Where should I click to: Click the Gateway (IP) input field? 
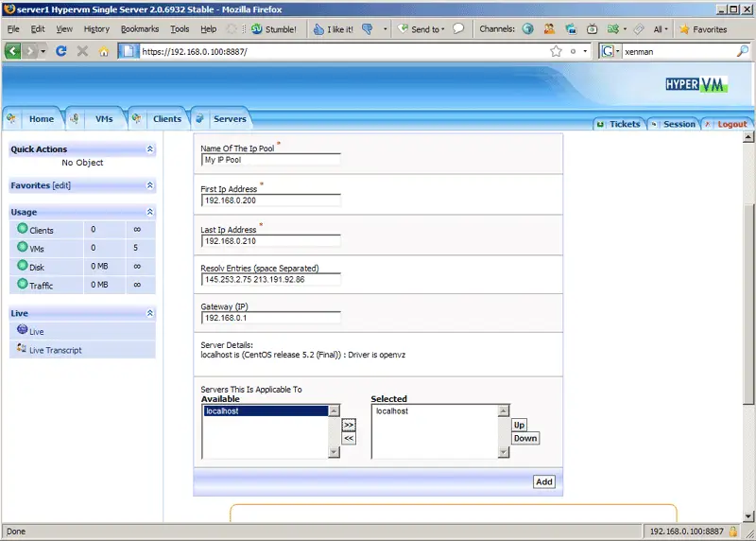270,318
